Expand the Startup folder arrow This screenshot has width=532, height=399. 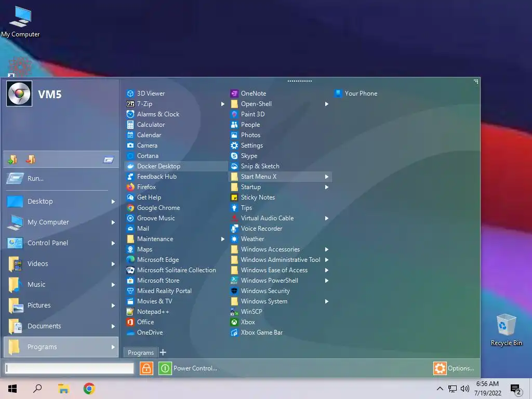pyautogui.click(x=326, y=187)
